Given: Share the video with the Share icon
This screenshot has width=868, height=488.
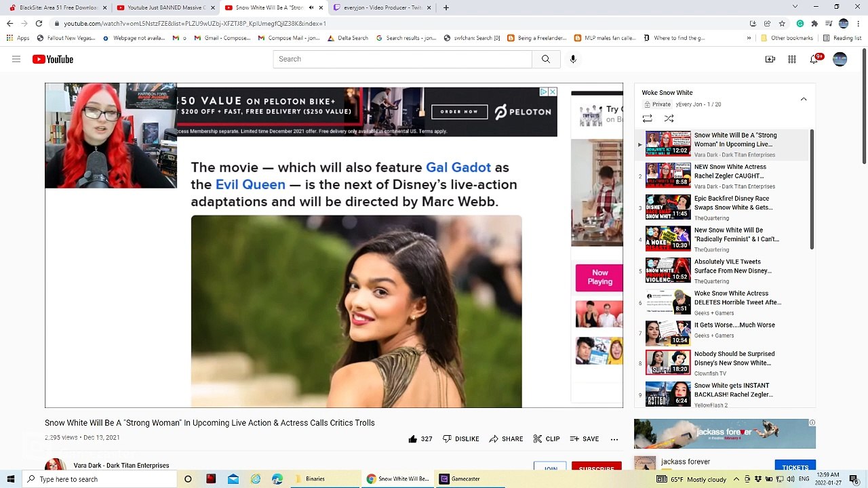Looking at the screenshot, I should (x=506, y=439).
